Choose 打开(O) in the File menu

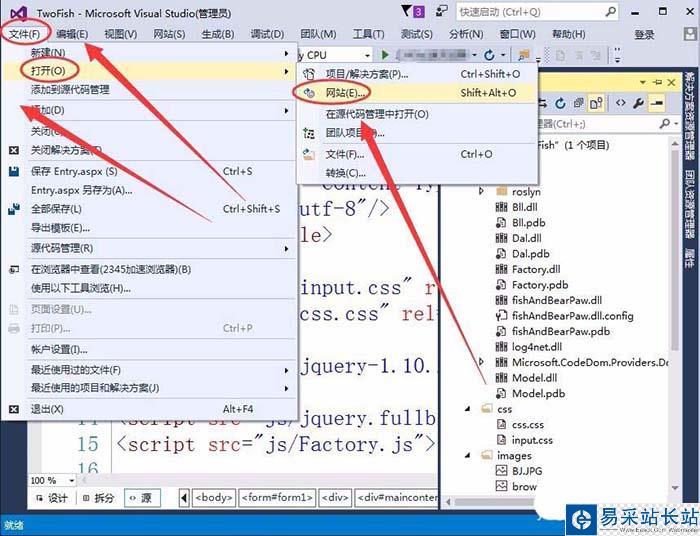150,71
